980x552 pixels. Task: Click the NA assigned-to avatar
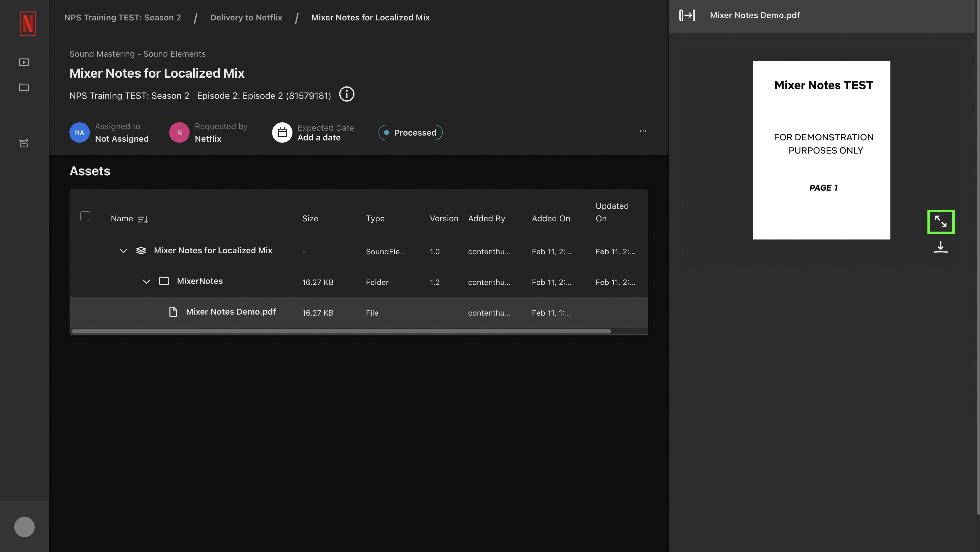(80, 133)
